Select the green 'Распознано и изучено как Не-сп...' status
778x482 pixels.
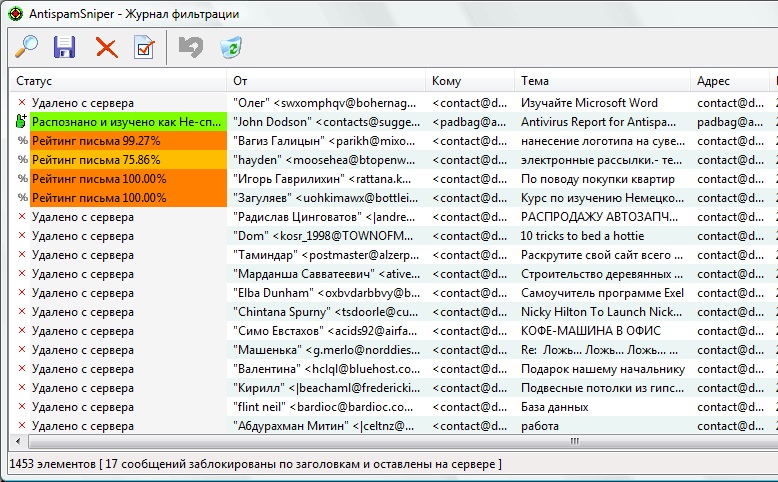[x=129, y=122]
